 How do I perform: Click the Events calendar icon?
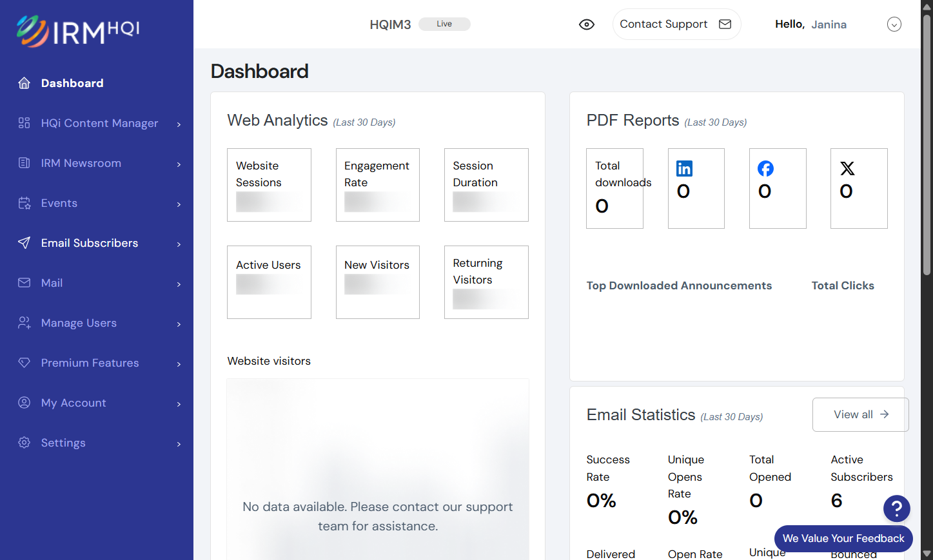pos(25,203)
